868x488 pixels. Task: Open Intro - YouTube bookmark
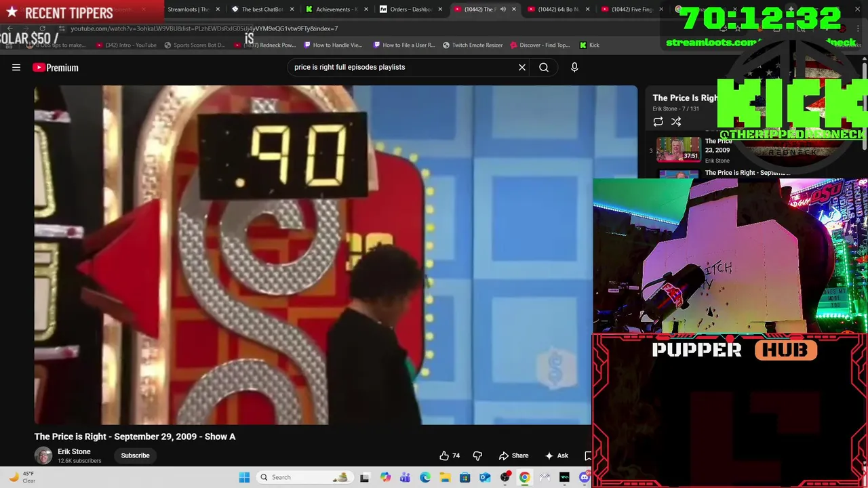(127, 45)
